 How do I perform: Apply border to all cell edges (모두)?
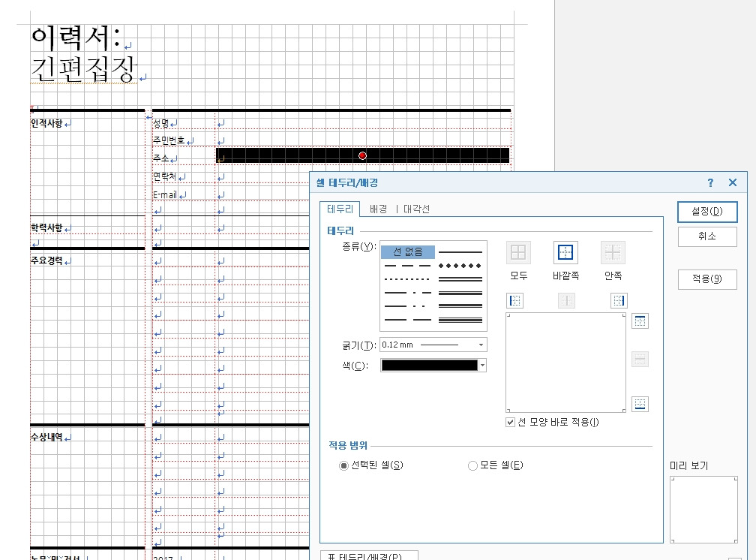[518, 252]
